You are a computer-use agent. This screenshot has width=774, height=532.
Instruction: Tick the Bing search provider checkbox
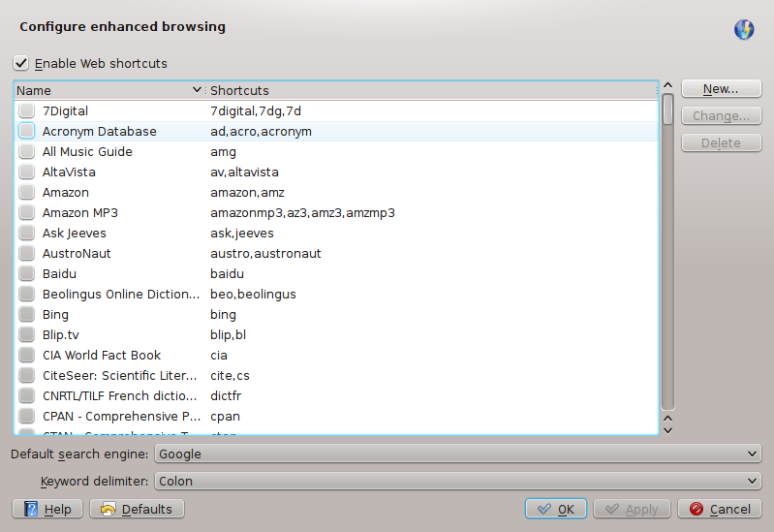26,315
